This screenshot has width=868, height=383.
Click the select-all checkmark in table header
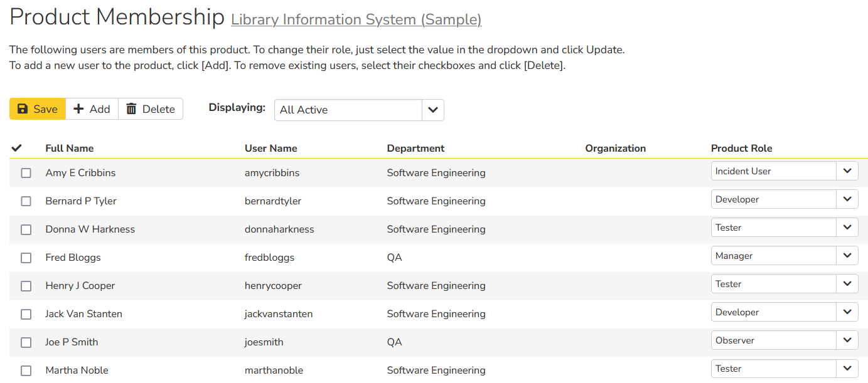coord(17,149)
